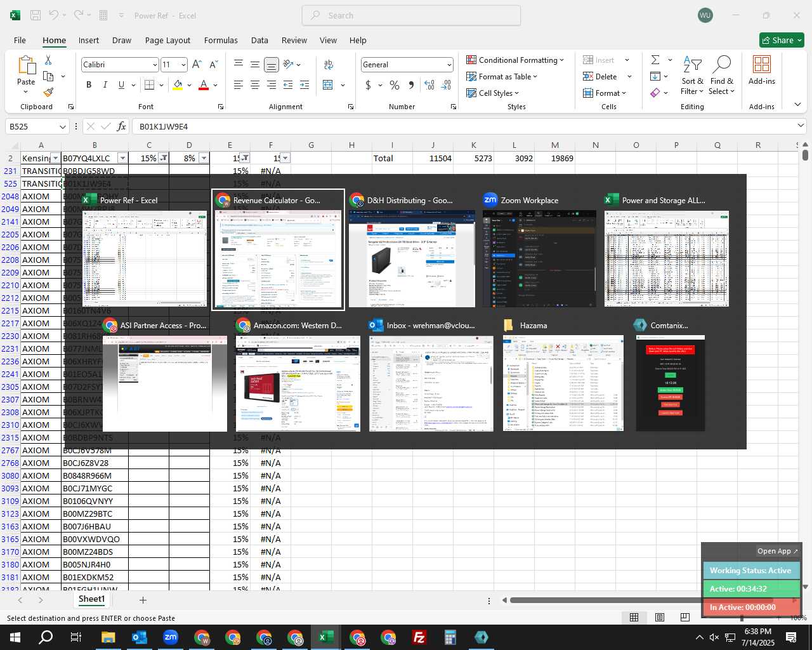This screenshot has width=812, height=650.
Task: Collapse the ribbon with chevron
Action: click(x=797, y=105)
